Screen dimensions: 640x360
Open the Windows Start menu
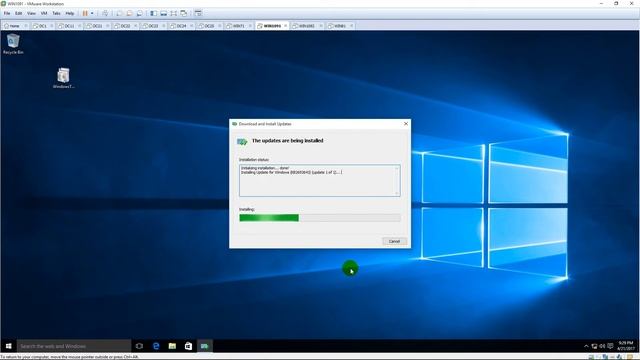8,346
